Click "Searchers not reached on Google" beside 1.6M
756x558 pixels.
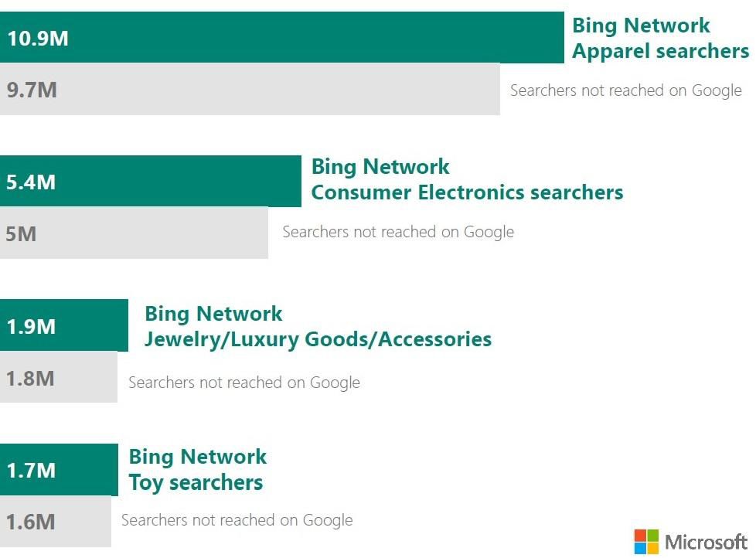[237, 520]
